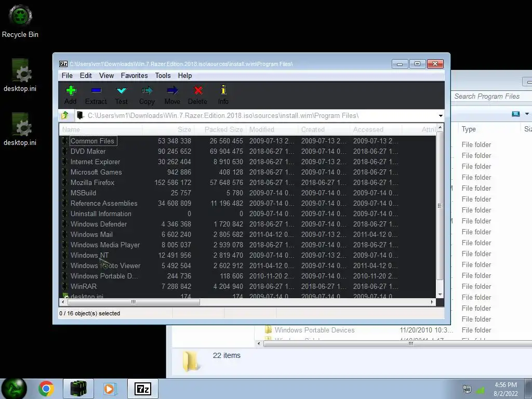Click Explorer's change view icon
The width and height of the screenshot is (532, 399).
click(x=516, y=114)
